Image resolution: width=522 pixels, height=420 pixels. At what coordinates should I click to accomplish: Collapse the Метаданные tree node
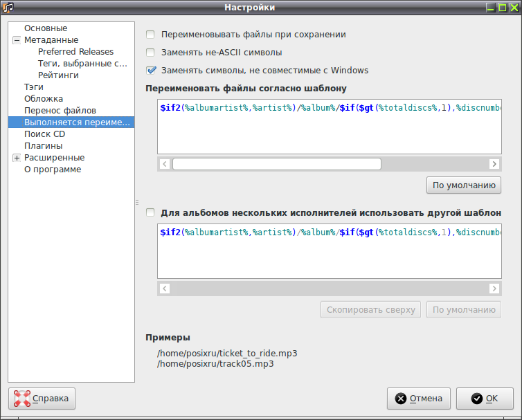(x=17, y=40)
